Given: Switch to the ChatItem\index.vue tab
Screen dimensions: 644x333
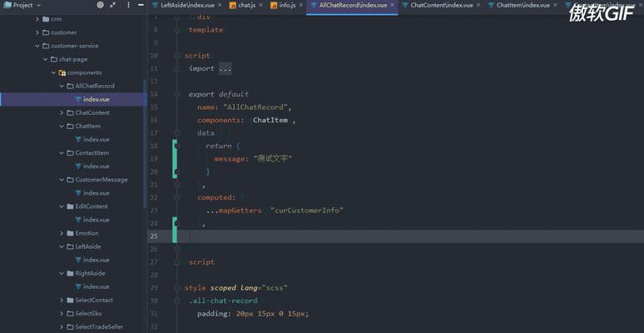Looking at the screenshot, I should 523,5.
